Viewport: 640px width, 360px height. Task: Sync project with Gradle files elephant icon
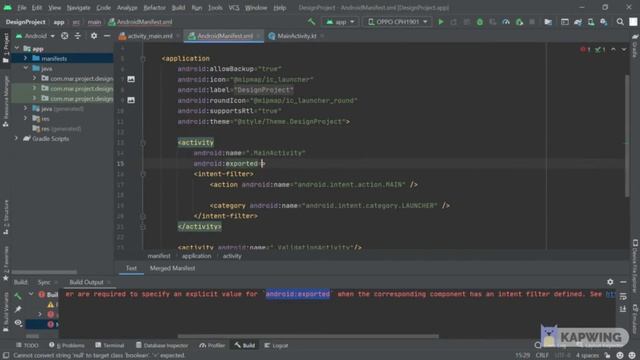pyautogui.click(x=578, y=22)
